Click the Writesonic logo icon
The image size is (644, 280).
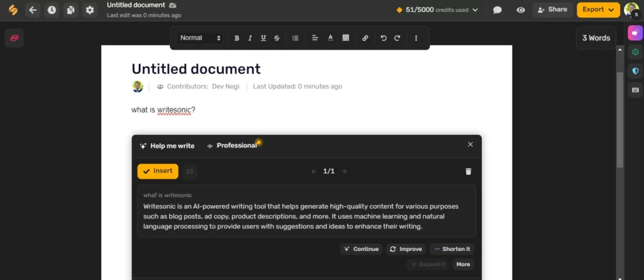pos(13,9)
